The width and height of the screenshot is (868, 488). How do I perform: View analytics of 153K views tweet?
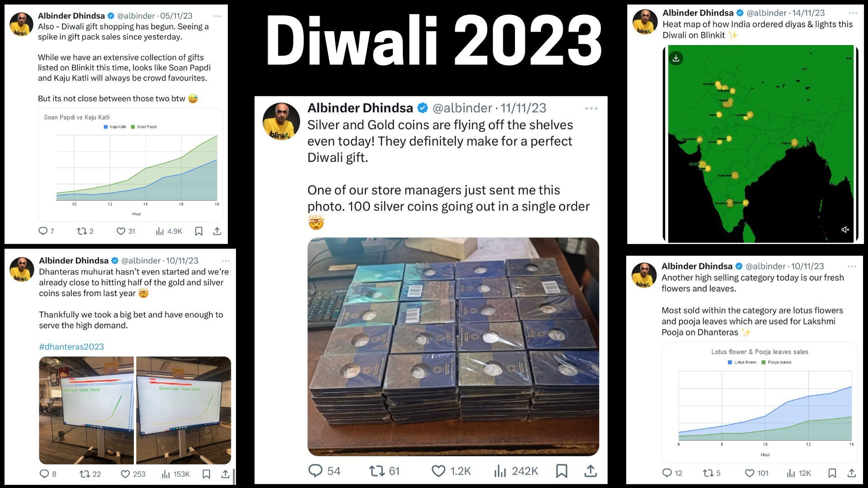click(x=175, y=474)
